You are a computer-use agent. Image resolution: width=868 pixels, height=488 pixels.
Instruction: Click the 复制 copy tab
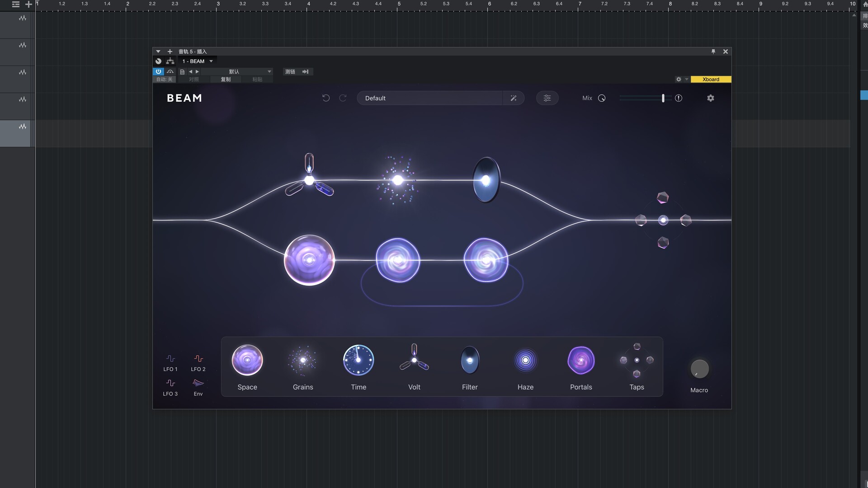pyautogui.click(x=226, y=80)
